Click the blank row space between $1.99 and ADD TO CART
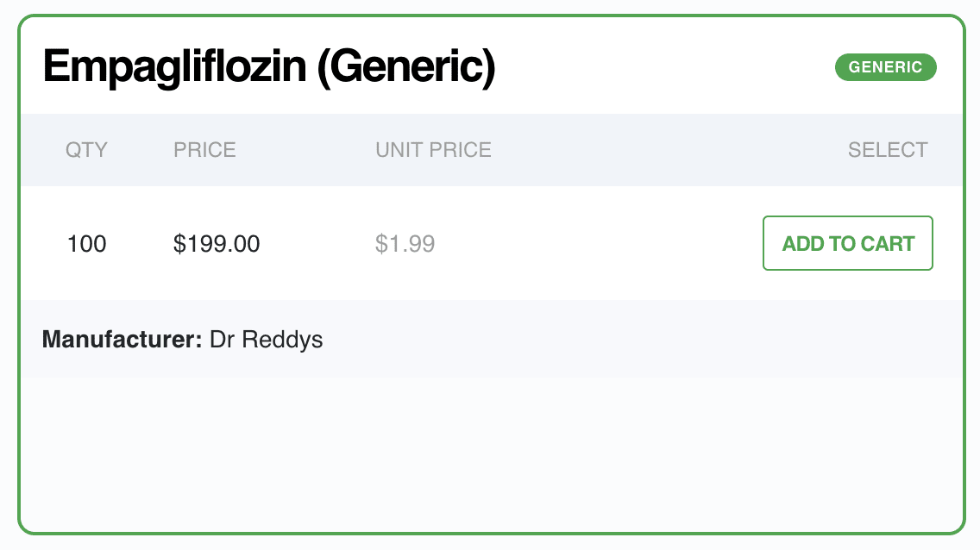980x550 pixels. pyautogui.click(x=599, y=243)
